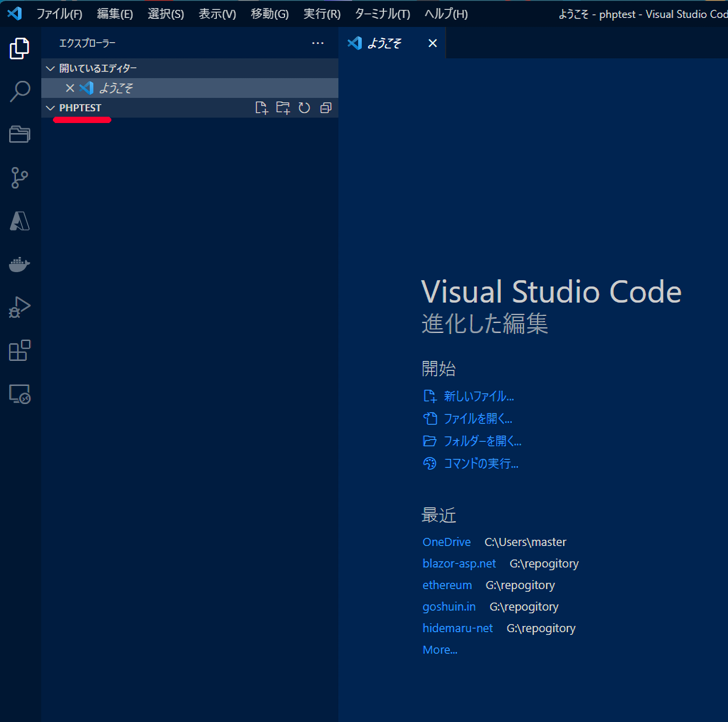Collapse all folders in PHPTEST explorer
Screen dimensions: 728x722
tap(326, 108)
